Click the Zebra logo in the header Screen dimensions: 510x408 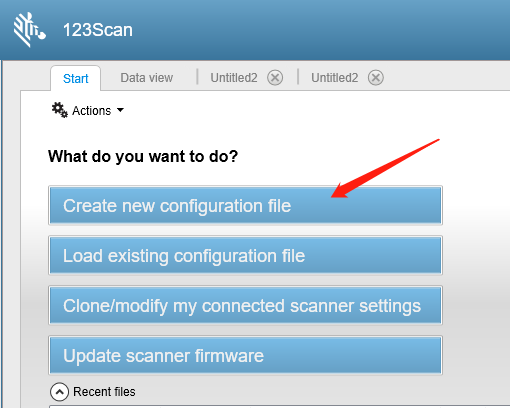click(x=29, y=30)
